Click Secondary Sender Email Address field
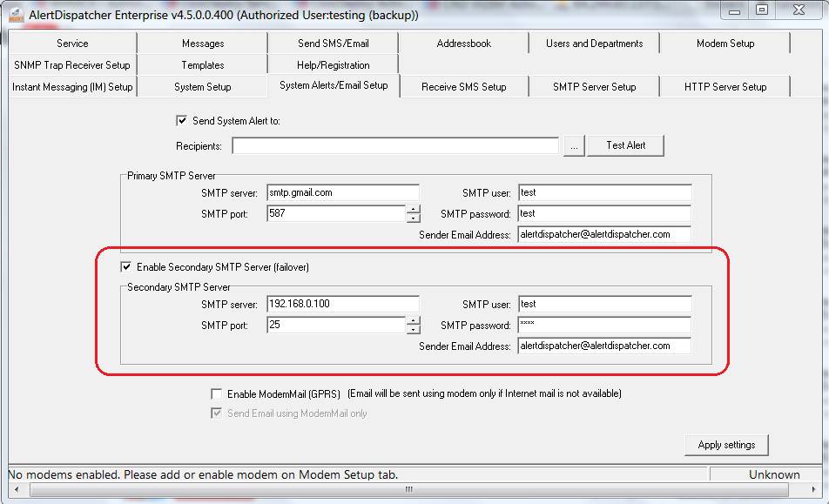Screen dimensions: 829x504 604,346
